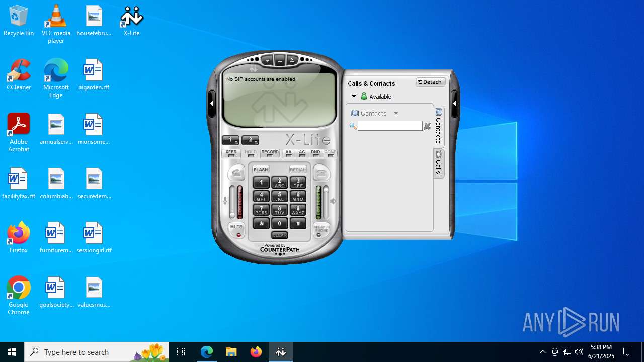Image resolution: width=644 pixels, height=362 pixels.
Task: Click the Detach button
Action: (430, 82)
